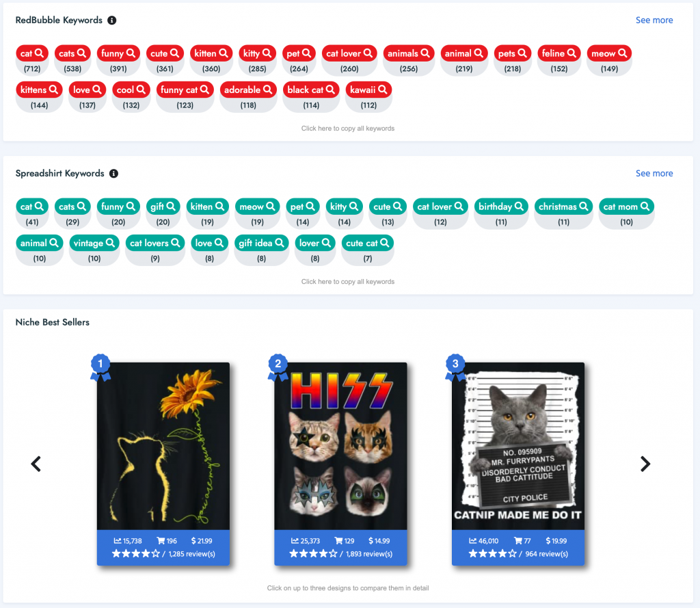Show next best sellers with right arrow

click(x=645, y=464)
